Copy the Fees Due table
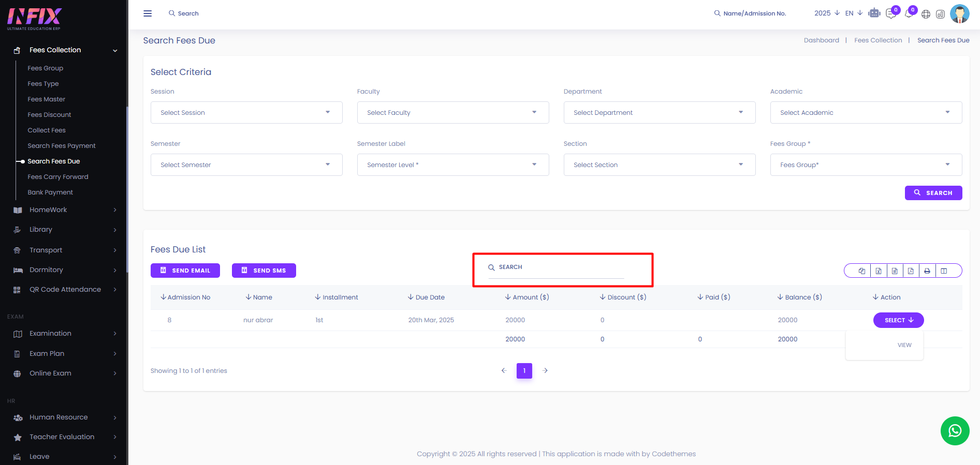Image resolution: width=980 pixels, height=465 pixels. coord(862,271)
